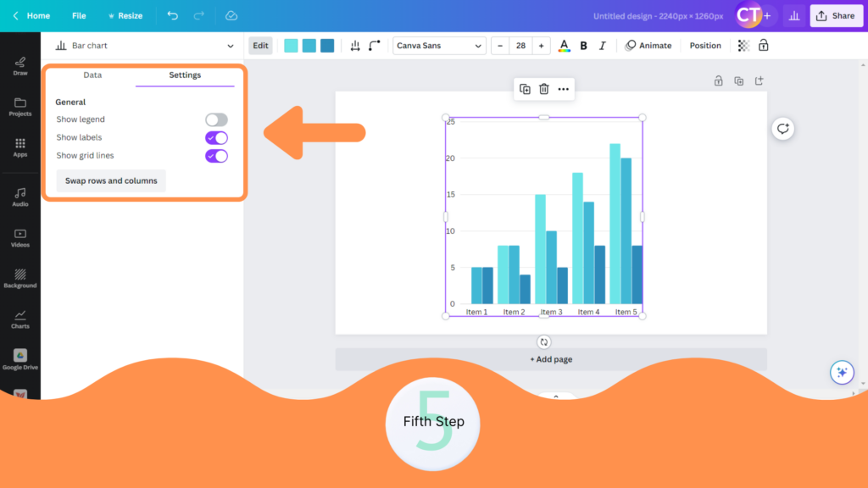Screen dimensions: 868x488
Task: Click + Add page
Action: 551,359
